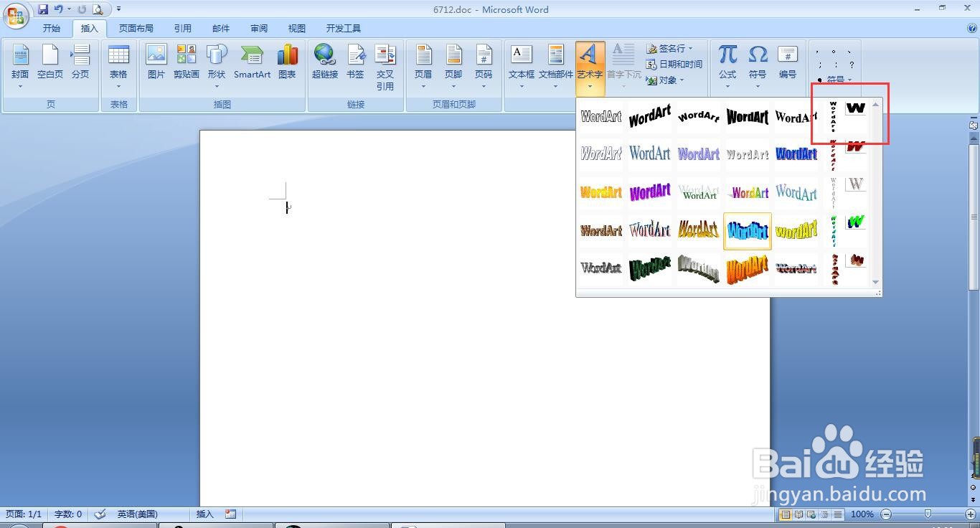Switch to Draft view
980x528 pixels.
pyautogui.click(x=838, y=514)
